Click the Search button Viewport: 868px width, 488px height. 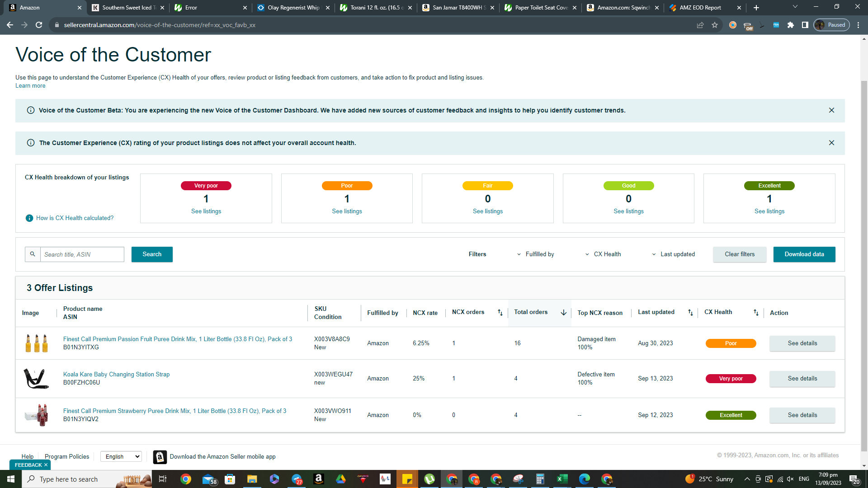(x=152, y=254)
